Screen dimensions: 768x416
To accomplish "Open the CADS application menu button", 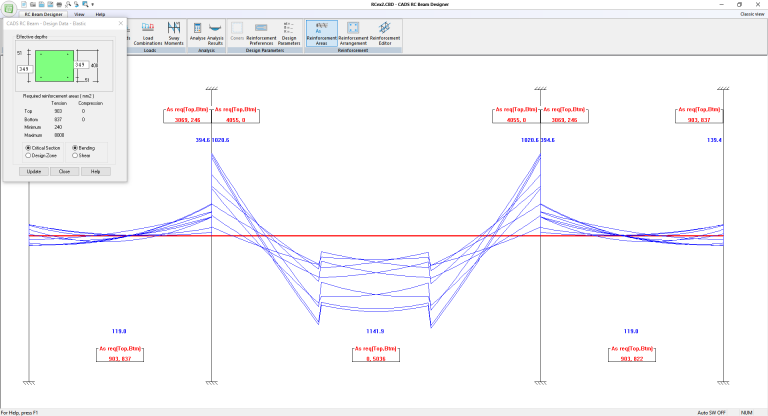I will 8,8.
